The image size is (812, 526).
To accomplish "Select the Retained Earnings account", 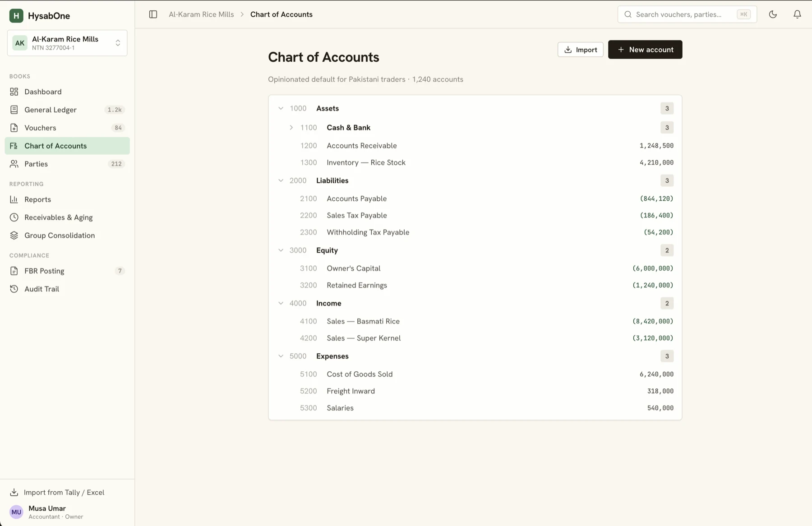I will tap(475, 285).
